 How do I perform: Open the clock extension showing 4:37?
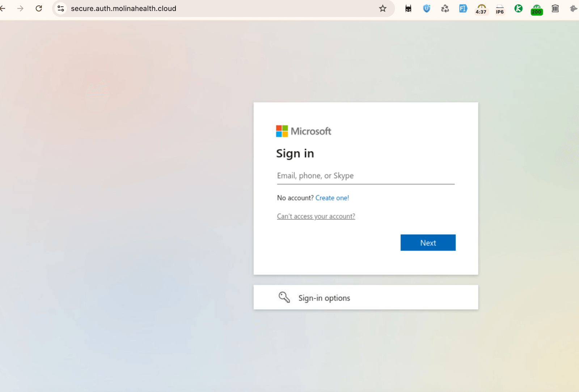tap(481, 9)
